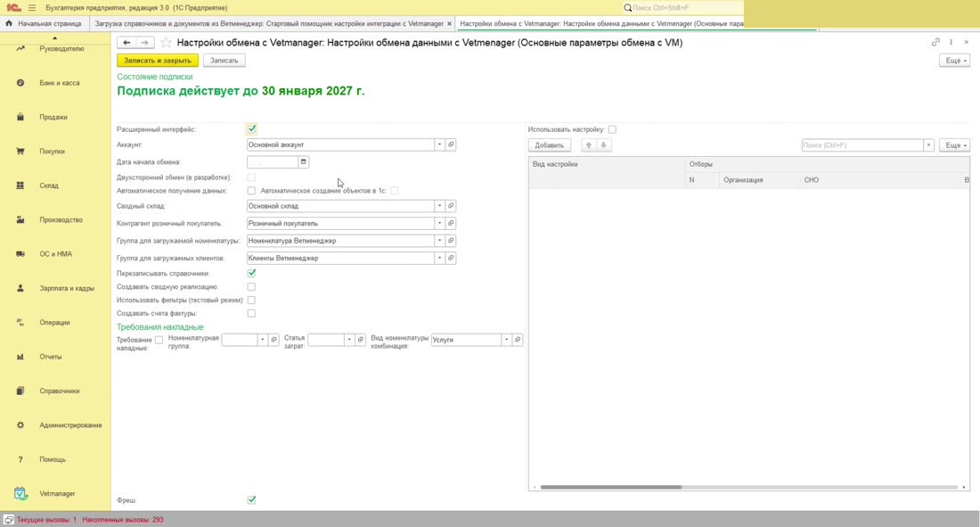Enable Создавать счета фактуры checkbox

251,314
